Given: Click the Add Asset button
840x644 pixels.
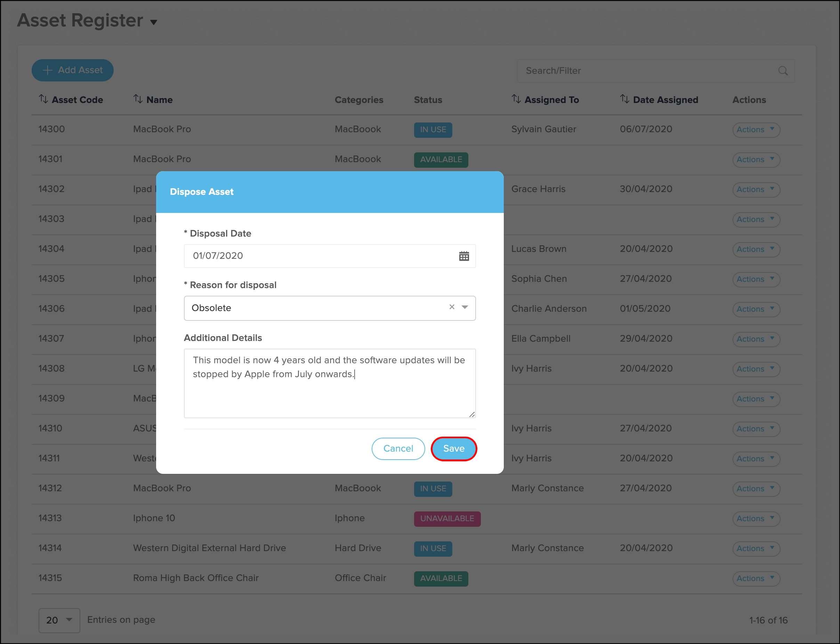Looking at the screenshot, I should (x=72, y=70).
